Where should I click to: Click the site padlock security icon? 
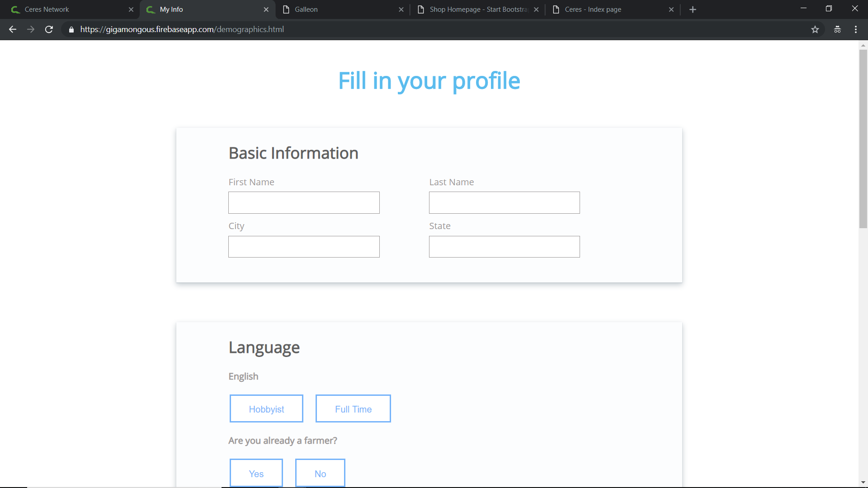click(71, 29)
